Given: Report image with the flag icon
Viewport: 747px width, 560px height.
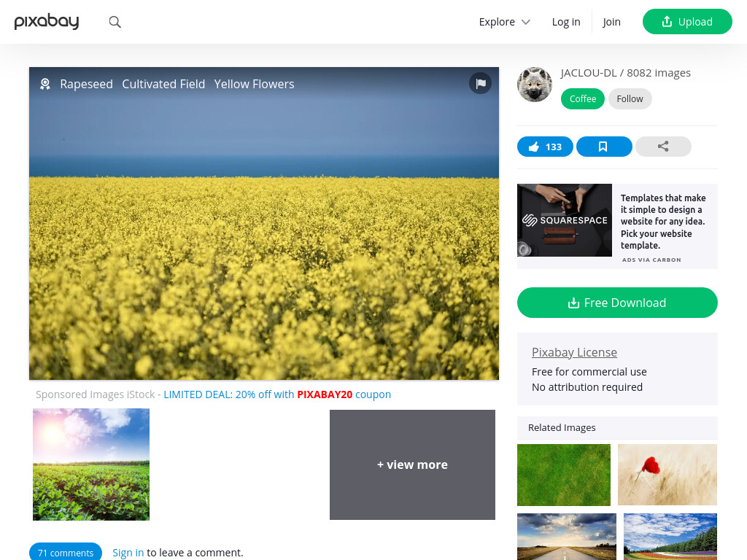Looking at the screenshot, I should (480, 83).
